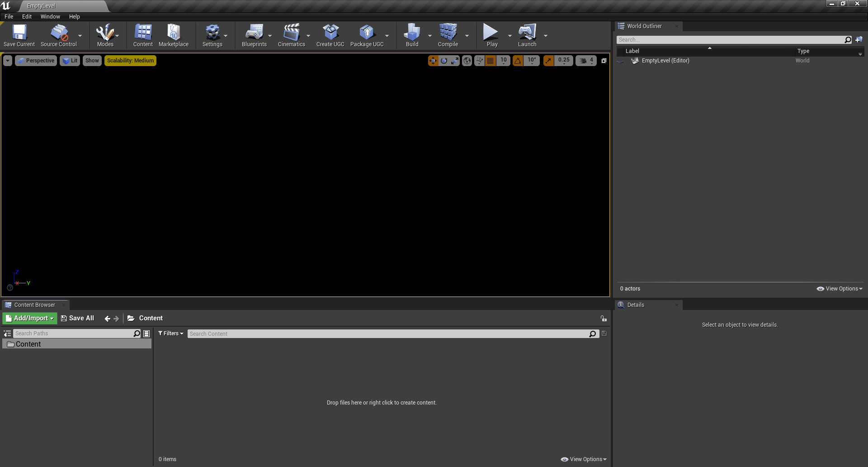Open Source Control dropdown arrow
Image resolution: width=868 pixels, height=467 pixels.
click(x=80, y=36)
